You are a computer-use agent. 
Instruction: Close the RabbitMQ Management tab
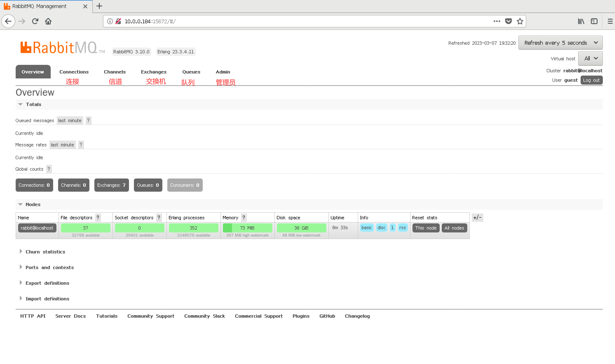[85, 6]
